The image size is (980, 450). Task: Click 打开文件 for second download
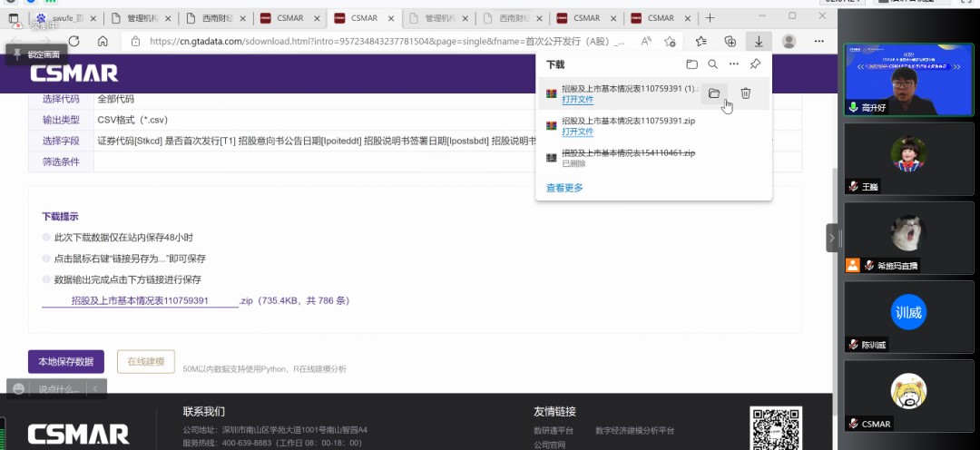tap(577, 132)
